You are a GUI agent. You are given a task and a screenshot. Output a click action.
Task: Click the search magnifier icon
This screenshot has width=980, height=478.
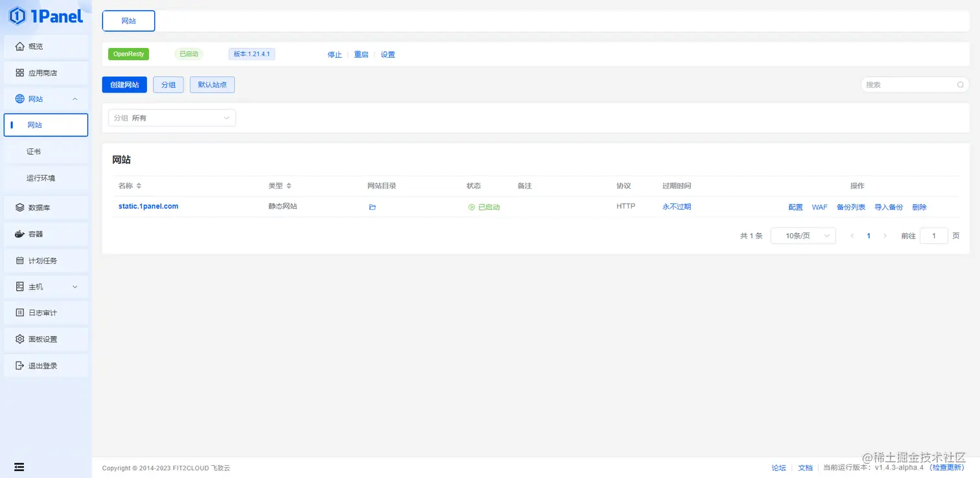click(960, 85)
